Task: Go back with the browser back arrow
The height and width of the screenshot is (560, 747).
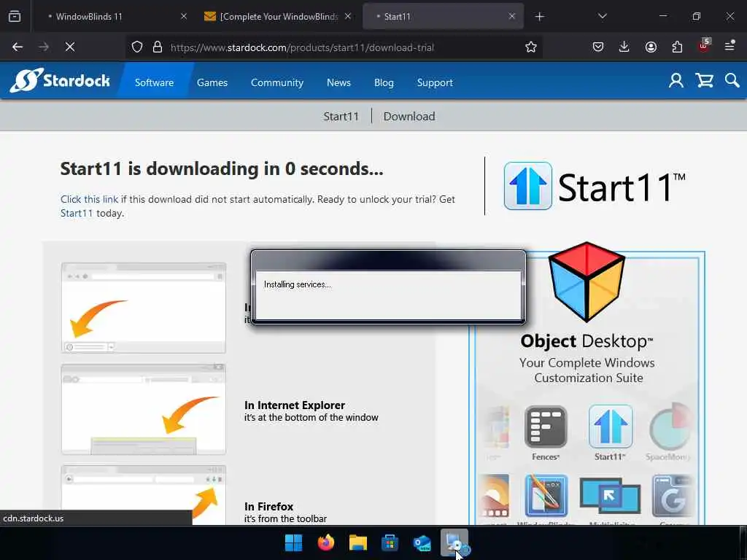Action: pyautogui.click(x=18, y=47)
